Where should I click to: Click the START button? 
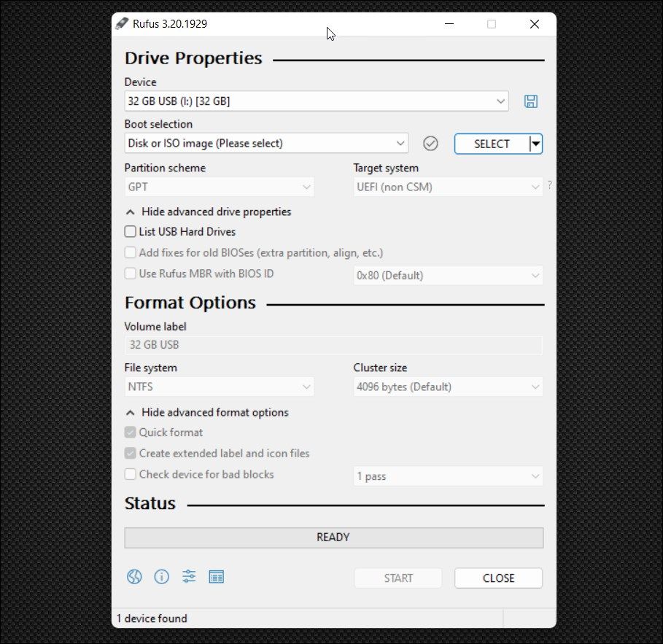point(398,578)
